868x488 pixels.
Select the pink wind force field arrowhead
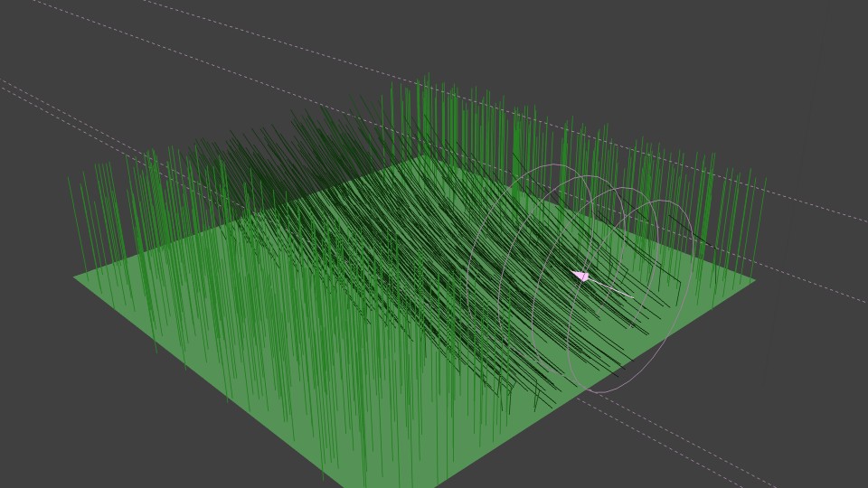[x=582, y=276]
